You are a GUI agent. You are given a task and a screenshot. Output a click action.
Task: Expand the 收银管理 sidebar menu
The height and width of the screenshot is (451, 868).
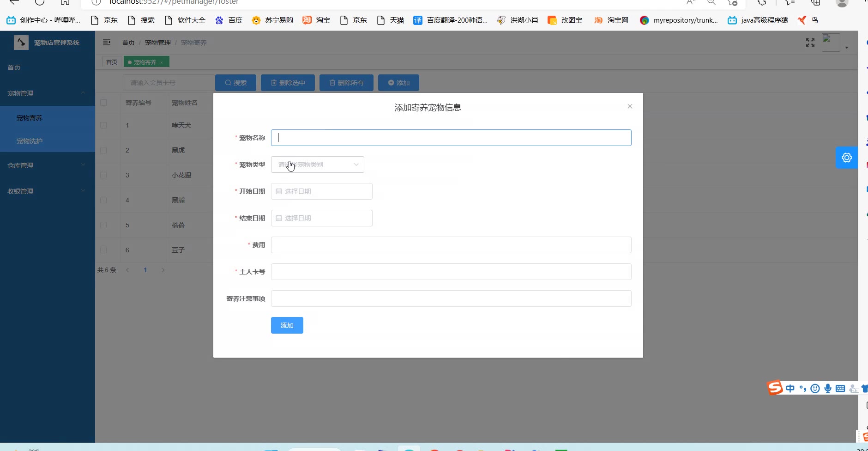[48, 191]
